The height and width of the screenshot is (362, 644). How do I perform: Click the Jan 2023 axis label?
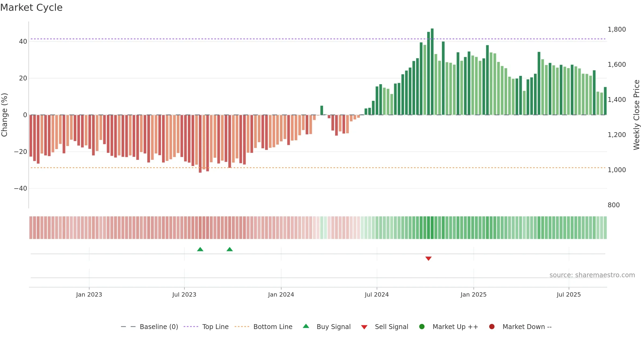click(x=89, y=295)
